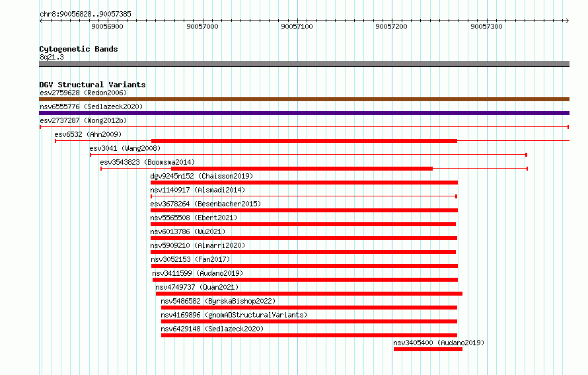Image resolution: width=588 pixels, height=375 pixels.
Task: Open the nsv6013786 (Wu2021) label
Action: point(188,231)
